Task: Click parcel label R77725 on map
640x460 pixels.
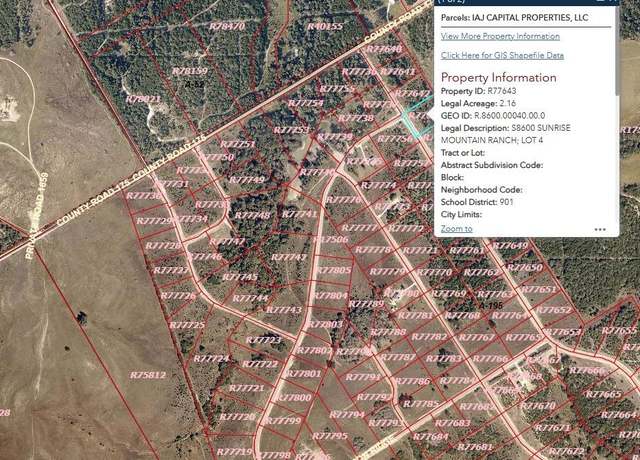Action: click(187, 325)
